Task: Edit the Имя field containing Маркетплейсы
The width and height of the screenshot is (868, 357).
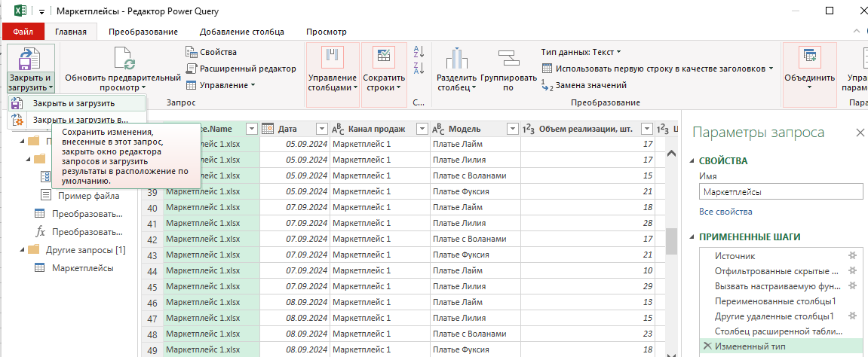Action: 781,192
